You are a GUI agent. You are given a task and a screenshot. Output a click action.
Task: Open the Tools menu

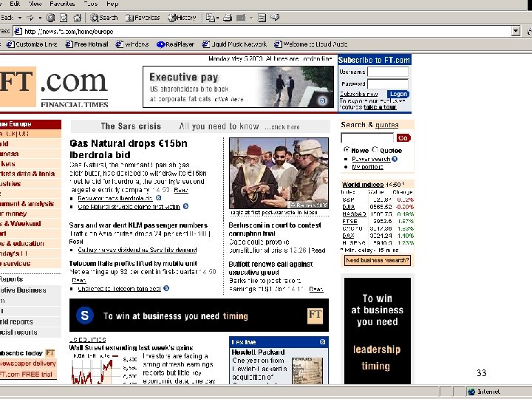91,4
